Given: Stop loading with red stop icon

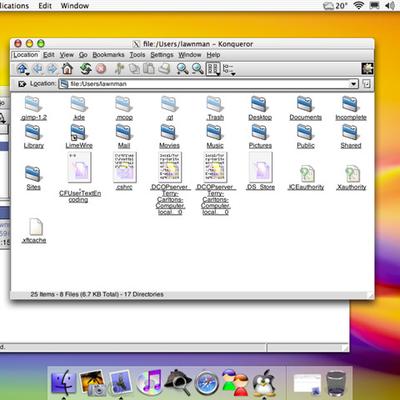Looking at the screenshot, I should click(x=101, y=69).
